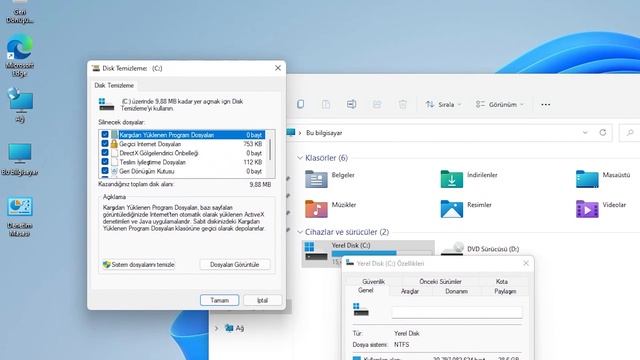
Task: Switch to Kota tab in properties
Action: pyautogui.click(x=502, y=282)
